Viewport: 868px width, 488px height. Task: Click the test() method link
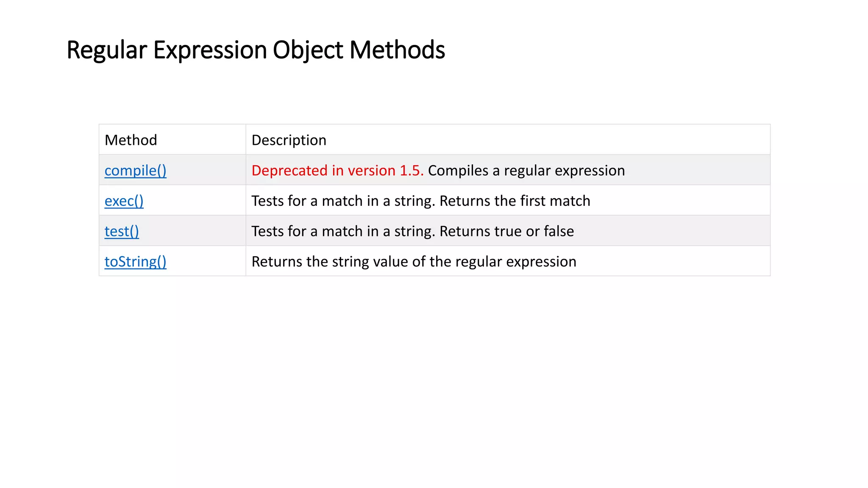[122, 232]
